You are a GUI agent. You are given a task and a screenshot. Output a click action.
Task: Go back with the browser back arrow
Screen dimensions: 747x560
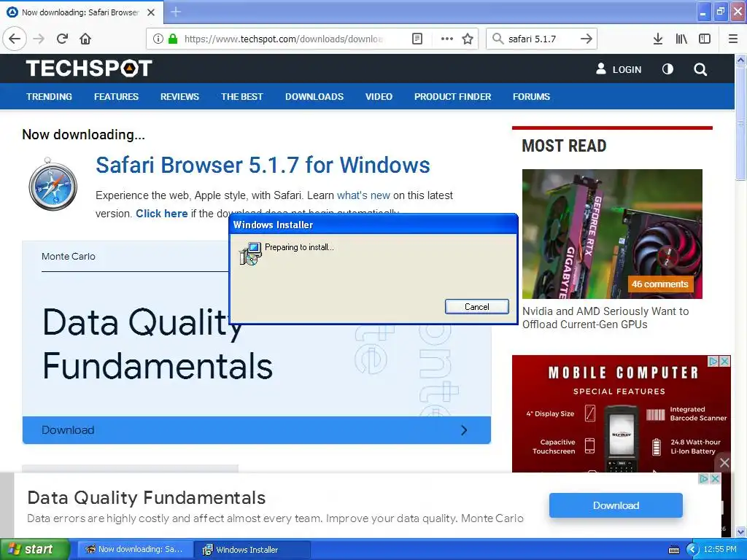coord(15,39)
